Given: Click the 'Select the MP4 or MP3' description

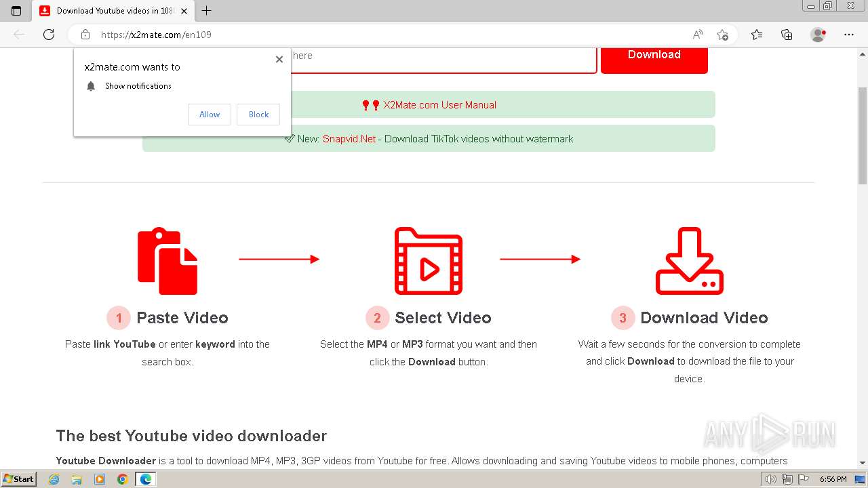Looking at the screenshot, I should pyautogui.click(x=429, y=353).
